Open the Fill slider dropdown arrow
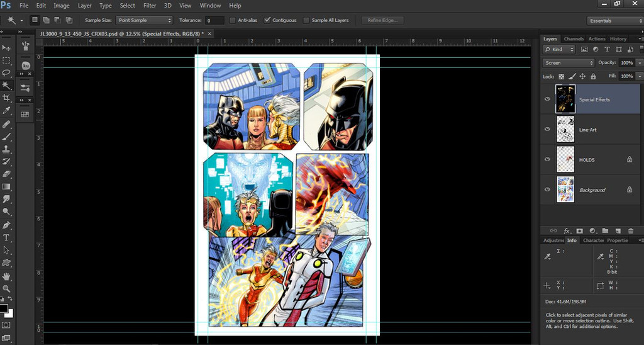Screen dimensions: 644x345 [x=639, y=76]
